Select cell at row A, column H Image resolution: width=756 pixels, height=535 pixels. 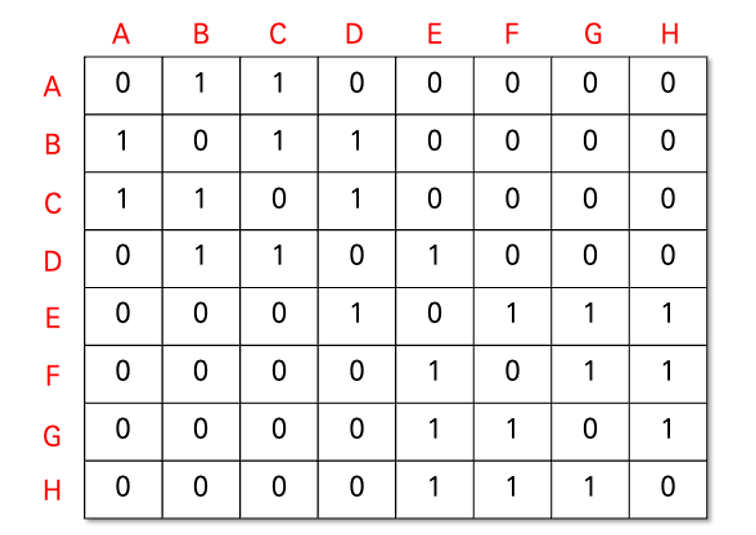coord(668,86)
